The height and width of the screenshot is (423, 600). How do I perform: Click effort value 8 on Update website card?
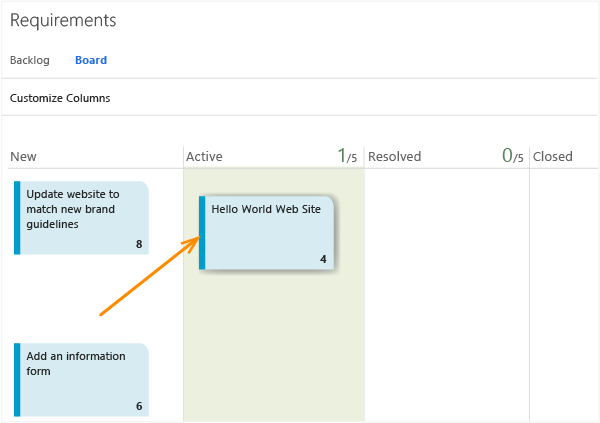(139, 244)
